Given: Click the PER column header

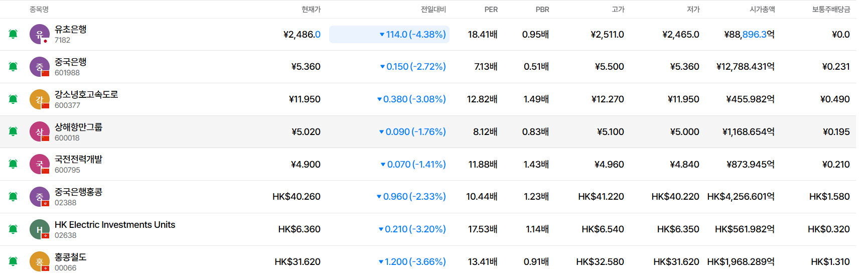Looking at the screenshot, I should click(491, 10).
